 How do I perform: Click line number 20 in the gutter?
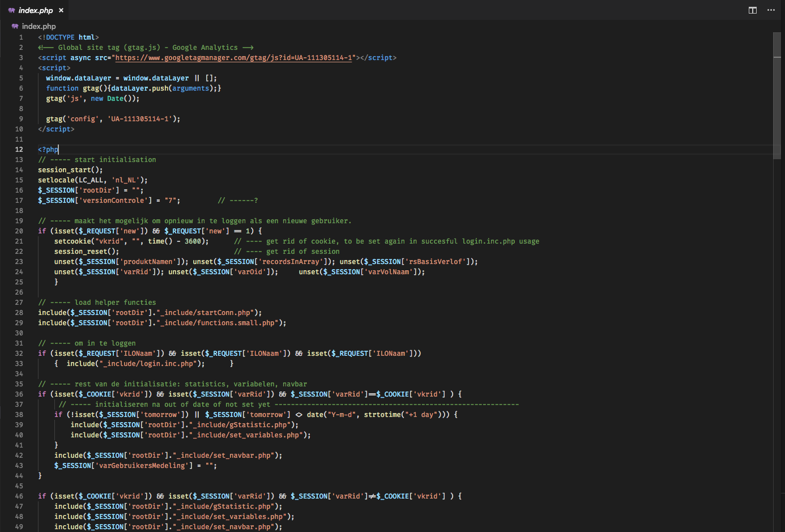(x=19, y=231)
